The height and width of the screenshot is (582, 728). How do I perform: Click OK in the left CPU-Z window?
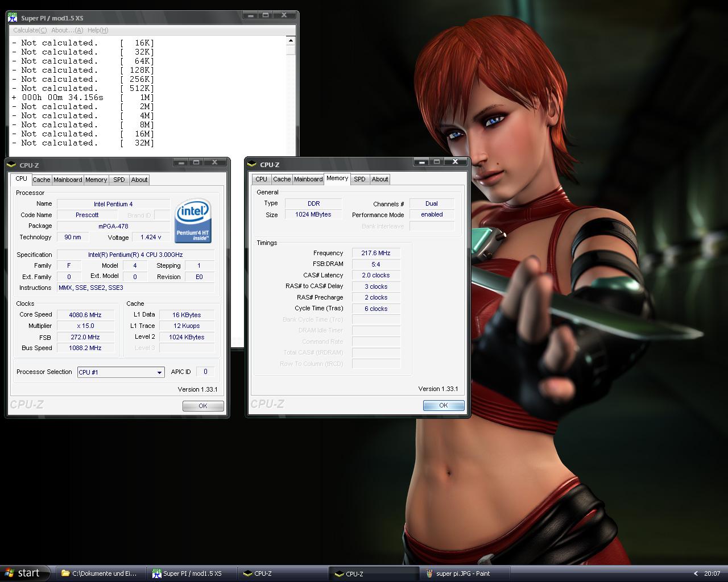coord(203,406)
